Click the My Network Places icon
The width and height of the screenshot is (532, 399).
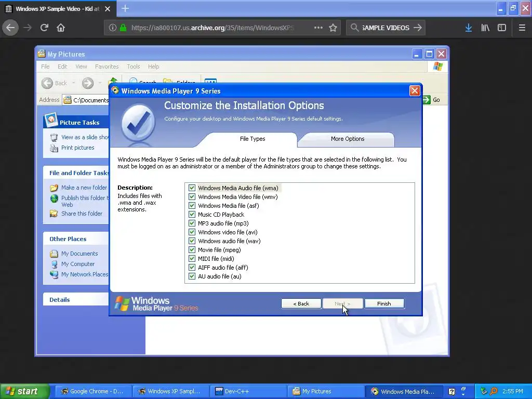click(54, 274)
